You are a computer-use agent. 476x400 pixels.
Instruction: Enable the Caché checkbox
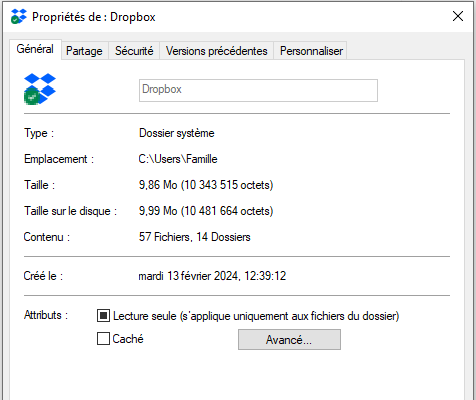[103, 339]
